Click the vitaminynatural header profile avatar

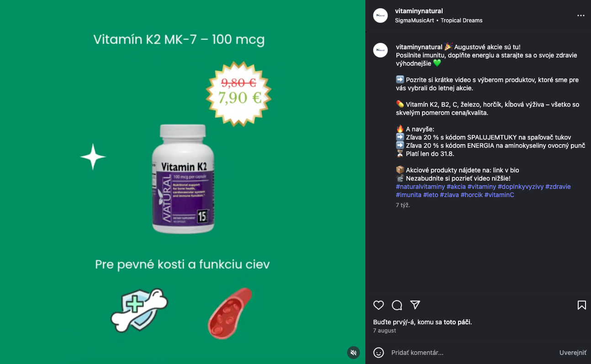pos(380,16)
